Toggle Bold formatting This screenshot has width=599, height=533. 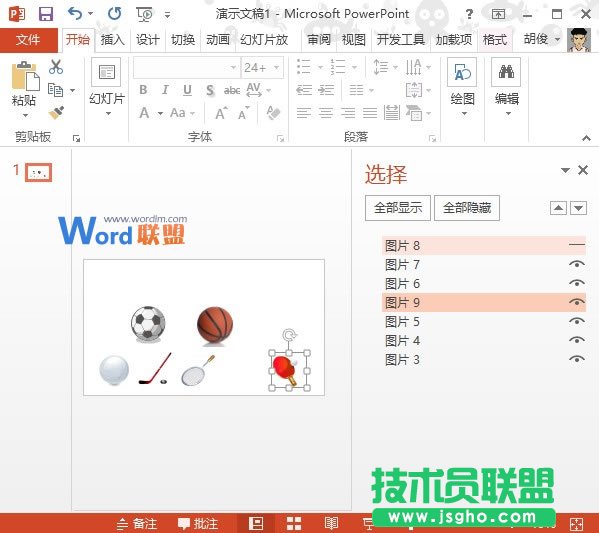[x=143, y=90]
